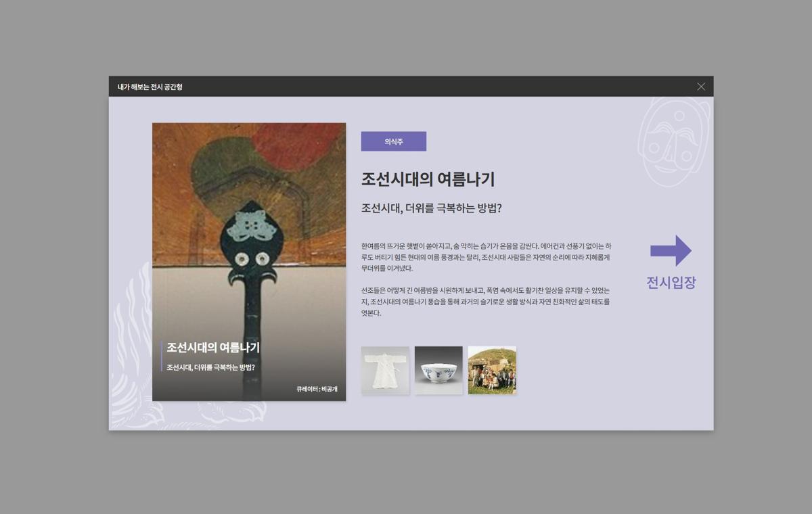The height and width of the screenshot is (514, 812).
Task: Open the group photo thumbnail
Action: [492, 370]
